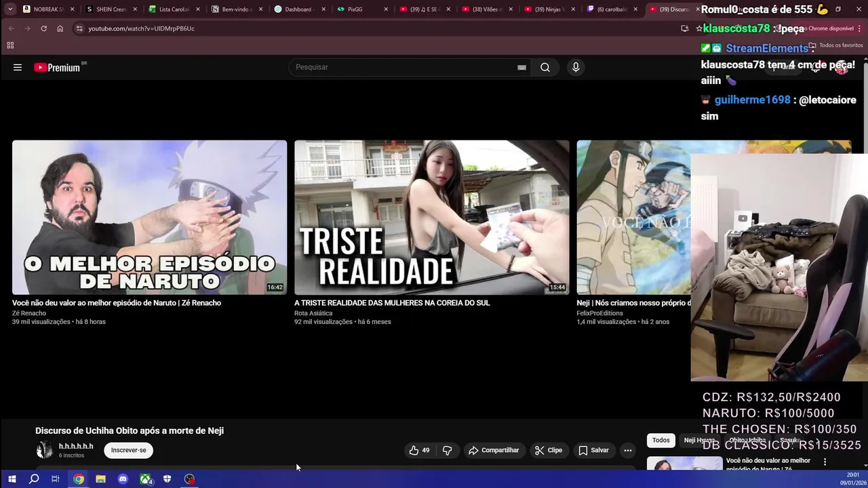Click the magnifier search button
This screenshot has width=868, height=488.
click(x=545, y=67)
